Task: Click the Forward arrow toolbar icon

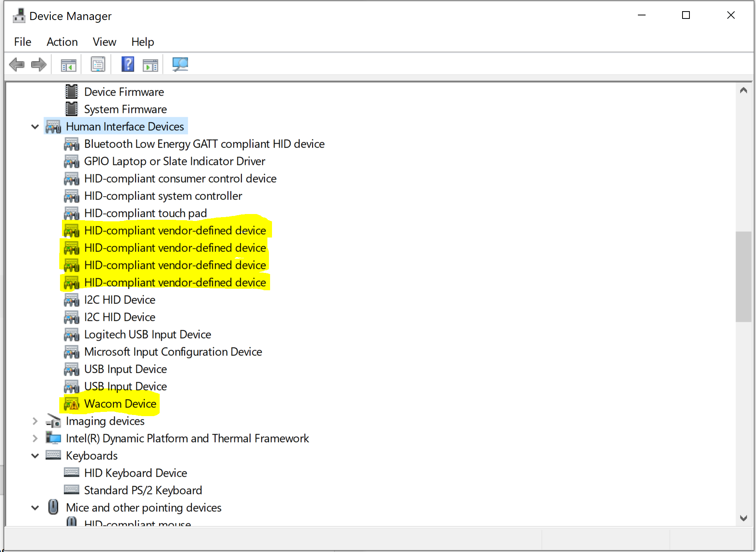Action: [38, 64]
